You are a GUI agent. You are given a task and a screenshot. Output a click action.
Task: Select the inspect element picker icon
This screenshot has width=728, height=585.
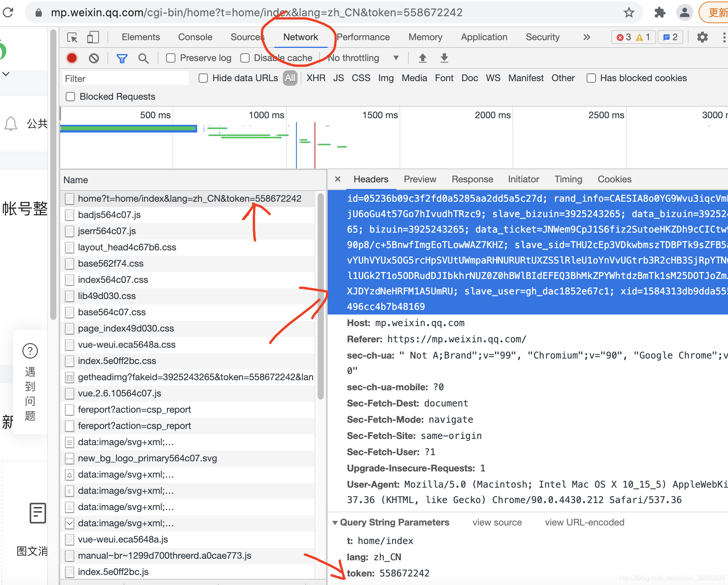[72, 37]
